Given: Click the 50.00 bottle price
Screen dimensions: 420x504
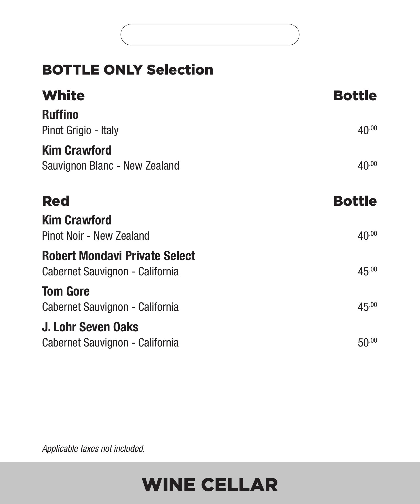Looking at the screenshot, I should point(367,342).
